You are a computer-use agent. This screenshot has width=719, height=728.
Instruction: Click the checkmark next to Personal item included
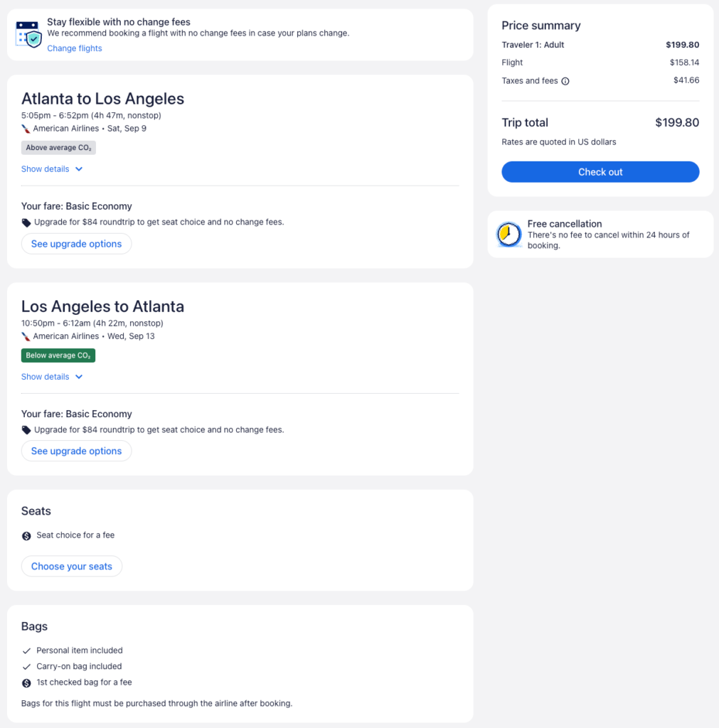(26, 651)
